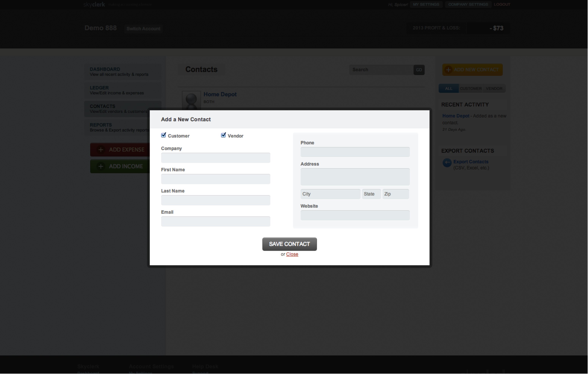The height and width of the screenshot is (374, 588).
Task: Click the plus icon on ADD INCOME
Action: click(101, 166)
